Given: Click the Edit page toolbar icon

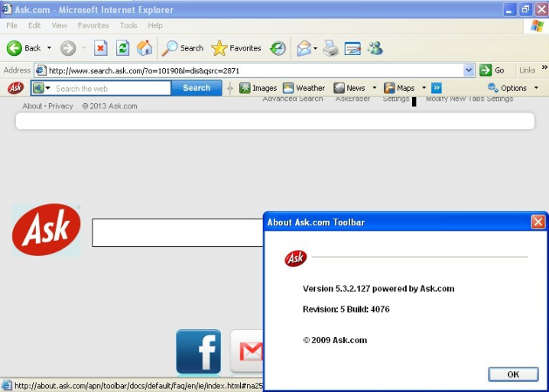Looking at the screenshot, I should tap(352, 48).
